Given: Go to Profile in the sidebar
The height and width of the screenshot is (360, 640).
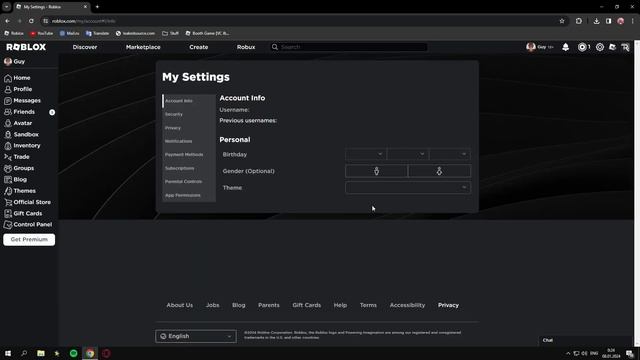Looking at the screenshot, I should click(18, 89).
